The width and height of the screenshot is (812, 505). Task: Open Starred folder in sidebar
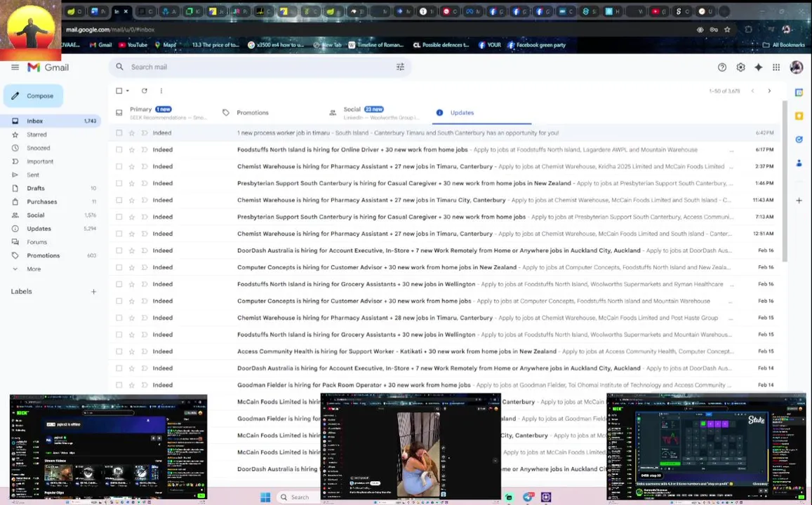[x=36, y=135]
